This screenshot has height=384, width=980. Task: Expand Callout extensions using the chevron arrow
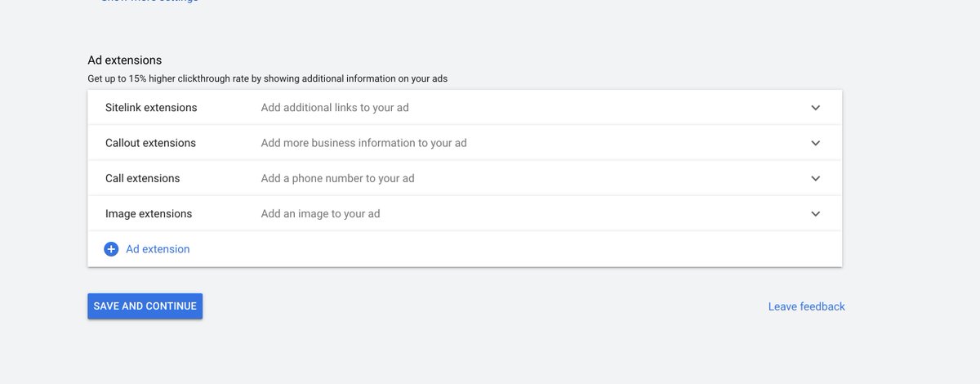pos(815,143)
